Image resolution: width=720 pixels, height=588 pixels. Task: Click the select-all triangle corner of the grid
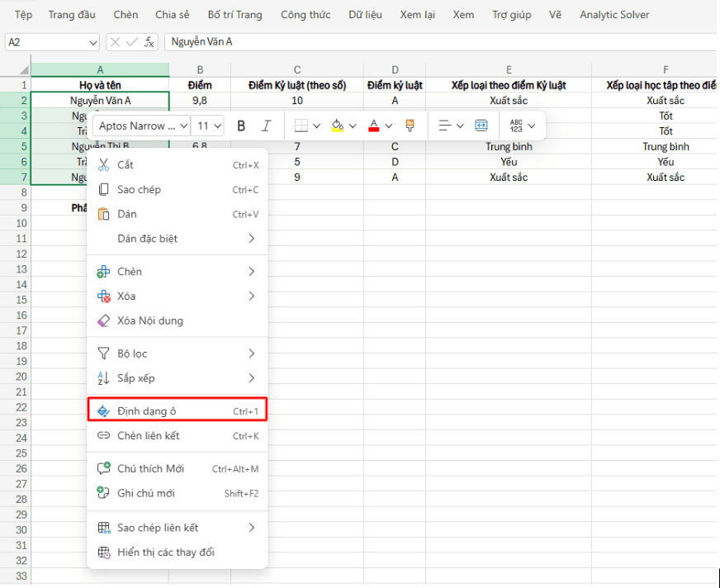(23, 70)
